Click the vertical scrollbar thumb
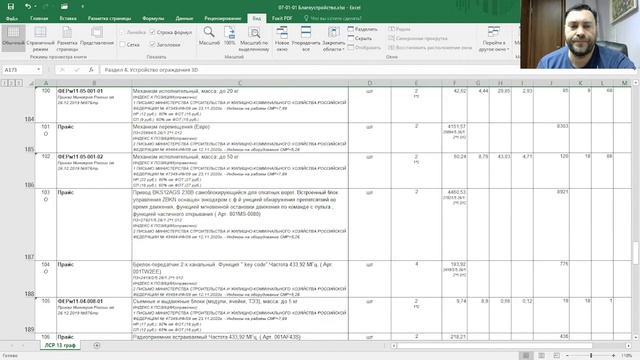640x360 pixels. pyautogui.click(x=635, y=253)
